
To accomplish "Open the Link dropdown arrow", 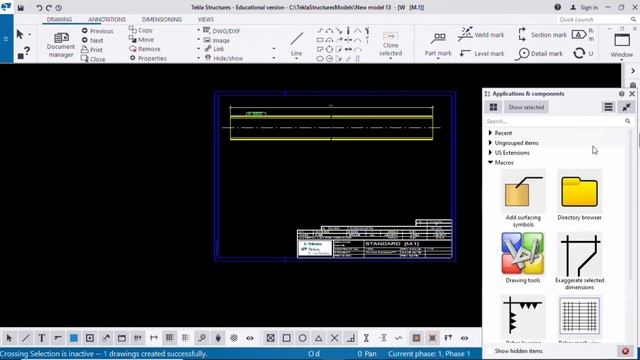I will [199, 49].
